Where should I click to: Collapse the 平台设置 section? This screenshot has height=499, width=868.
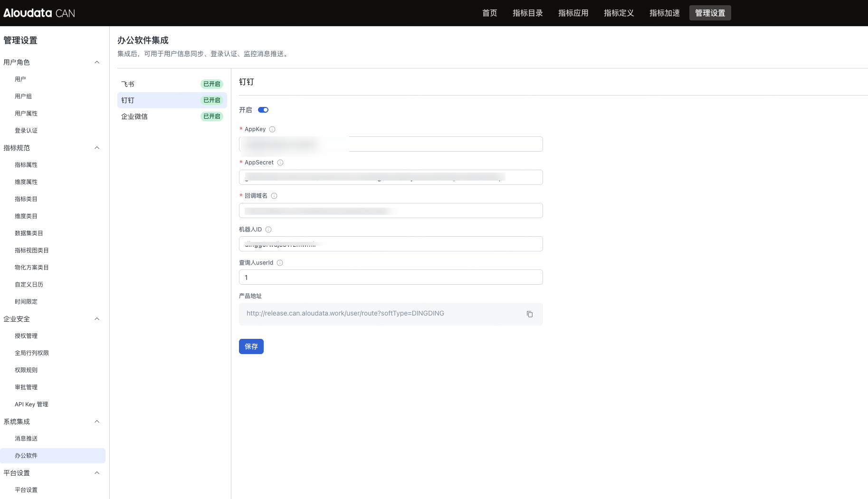[x=97, y=473]
